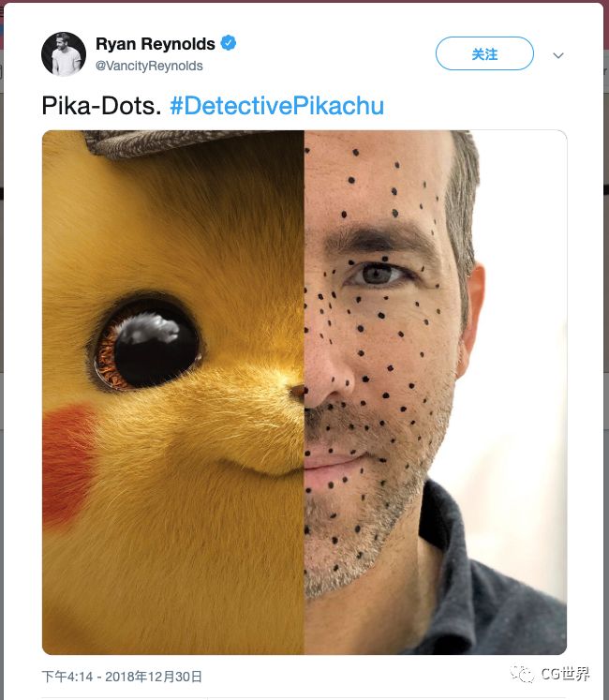Select the Pika-Dots tweet text
The height and width of the screenshot is (700, 609).
point(101,106)
